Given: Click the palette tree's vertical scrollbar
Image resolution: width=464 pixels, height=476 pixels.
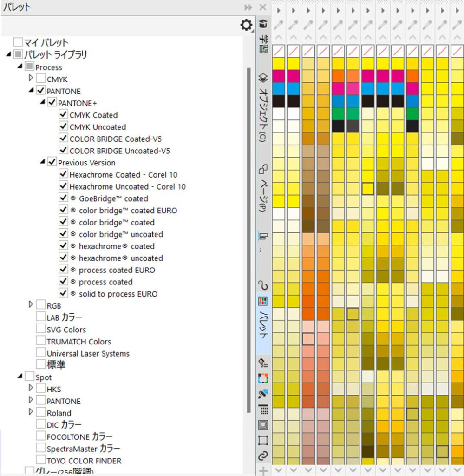Looking at the screenshot, I should pos(248,232).
